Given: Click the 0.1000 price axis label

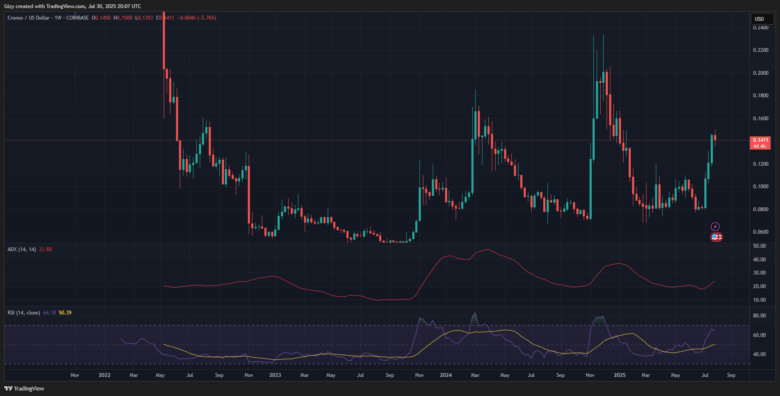Looking at the screenshot, I should [762, 187].
